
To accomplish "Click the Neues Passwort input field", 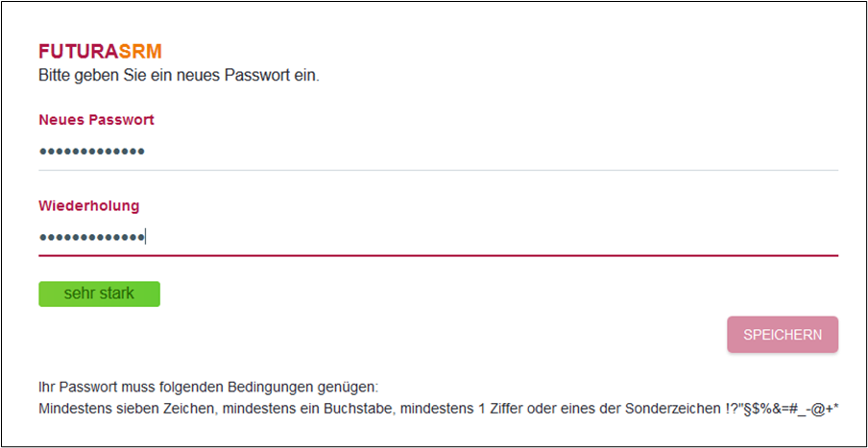I will click(438, 152).
